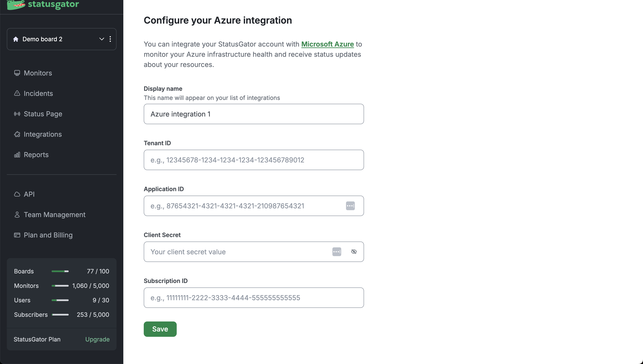Screen dimensions: 643x364
Task: Click the password manager icon in Application ID
Action: tap(350, 206)
